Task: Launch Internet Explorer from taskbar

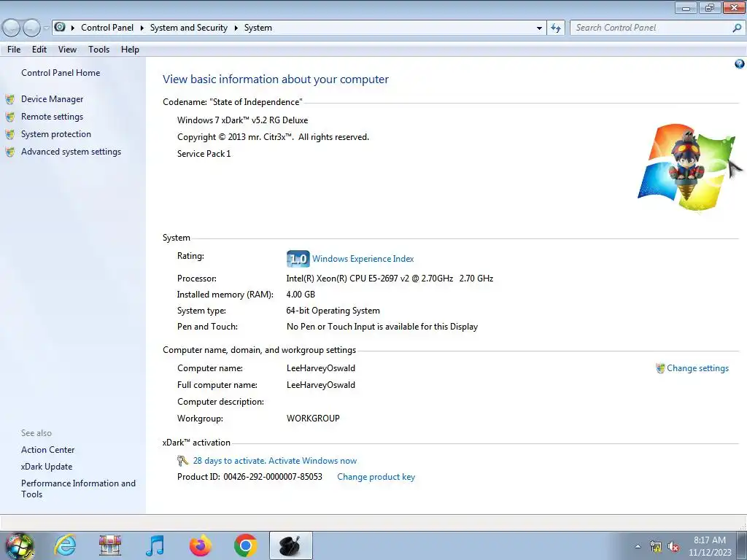Action: (x=65, y=545)
